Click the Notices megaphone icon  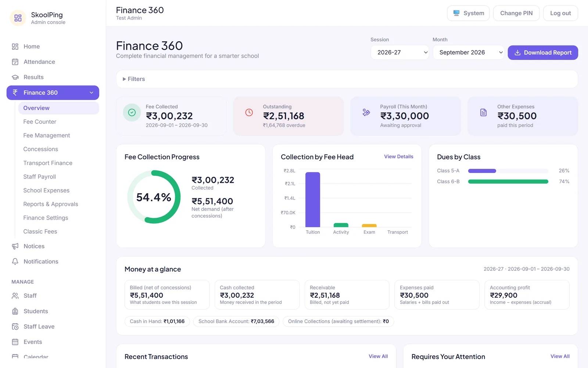point(15,246)
